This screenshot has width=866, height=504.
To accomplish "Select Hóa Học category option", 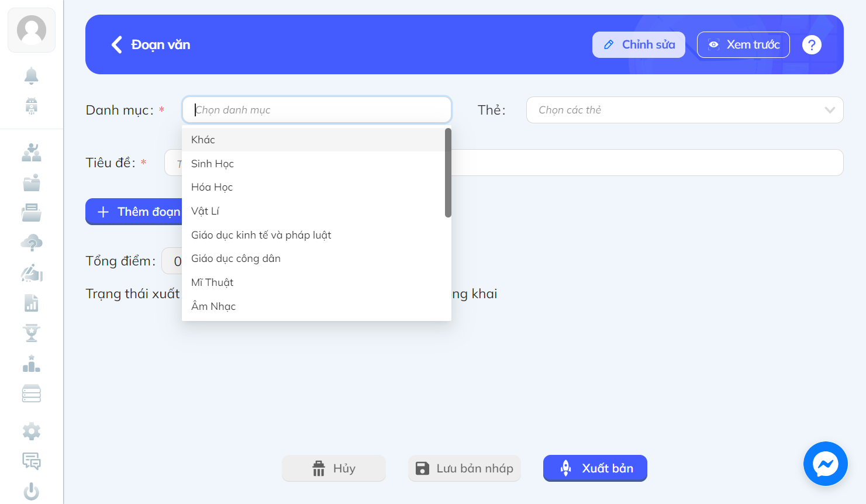I will 313,187.
